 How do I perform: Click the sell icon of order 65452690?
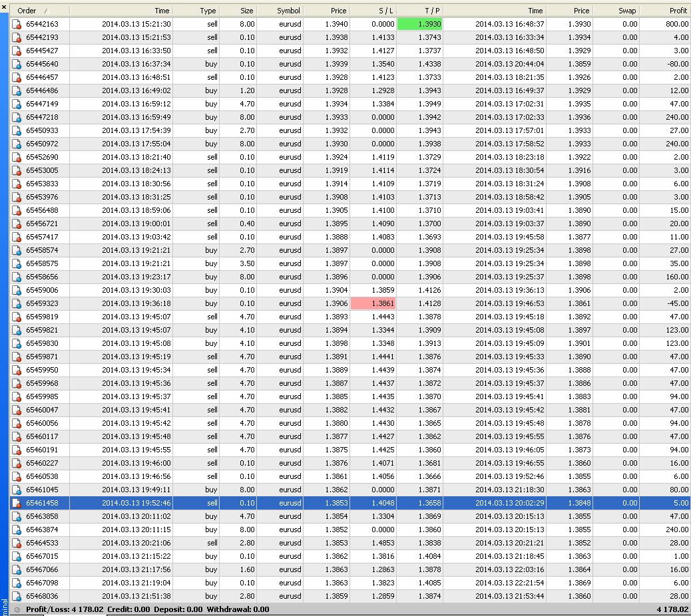pyautogui.click(x=16, y=157)
